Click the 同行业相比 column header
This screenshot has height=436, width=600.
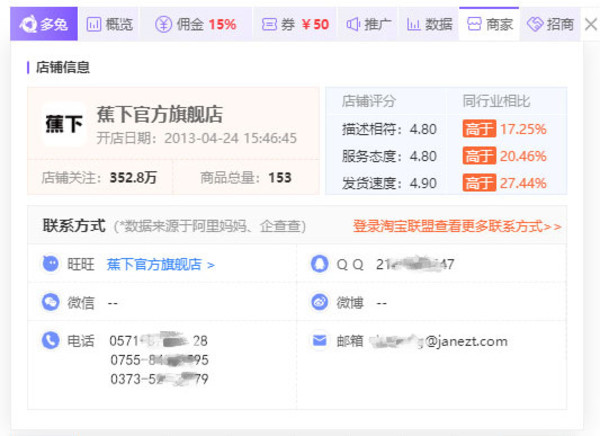click(x=496, y=101)
